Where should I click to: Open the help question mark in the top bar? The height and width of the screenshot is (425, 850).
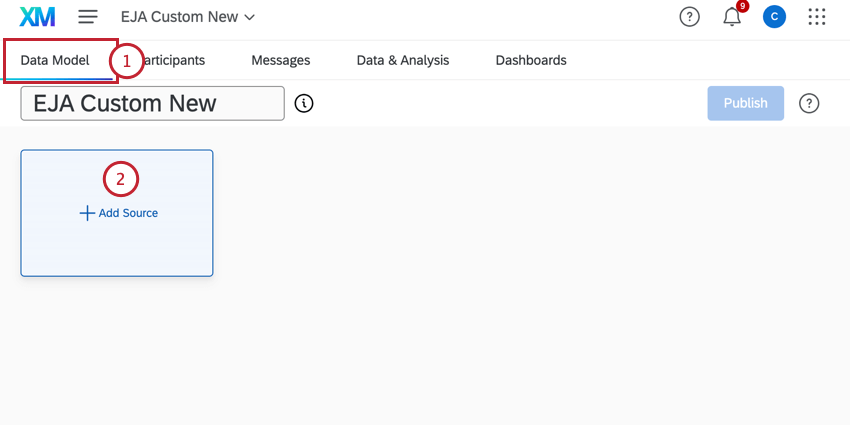pyautogui.click(x=689, y=17)
